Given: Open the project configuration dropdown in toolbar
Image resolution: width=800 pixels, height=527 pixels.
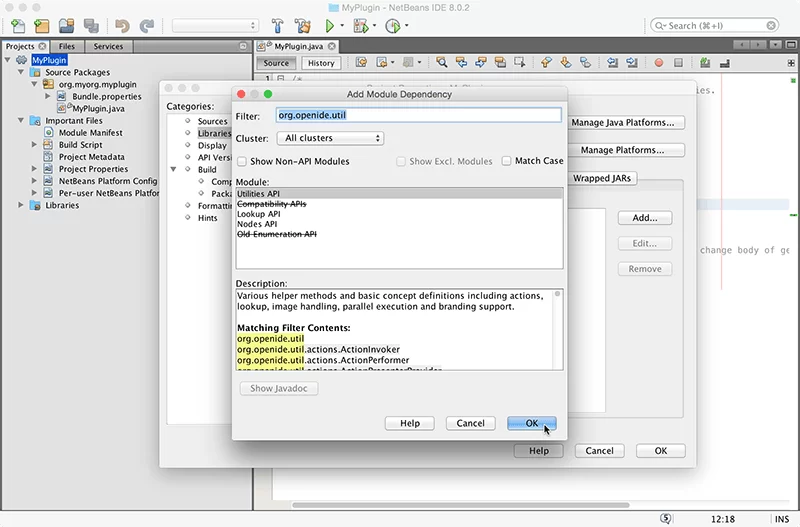Looking at the screenshot, I should click(215, 26).
